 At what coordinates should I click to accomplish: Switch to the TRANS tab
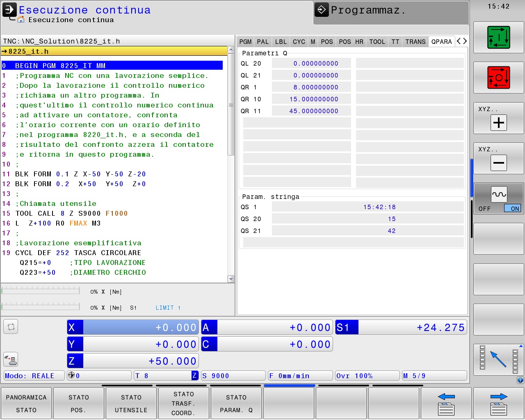pyautogui.click(x=415, y=41)
